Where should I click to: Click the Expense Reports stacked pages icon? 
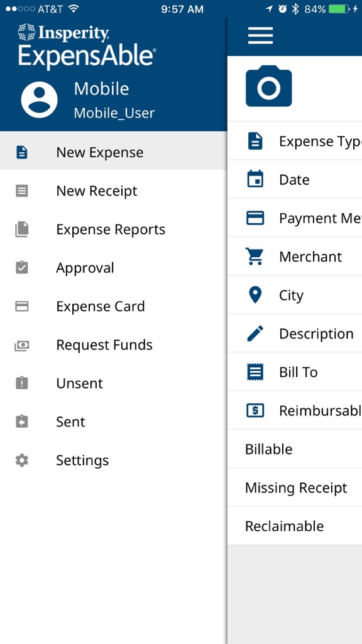[22, 229]
